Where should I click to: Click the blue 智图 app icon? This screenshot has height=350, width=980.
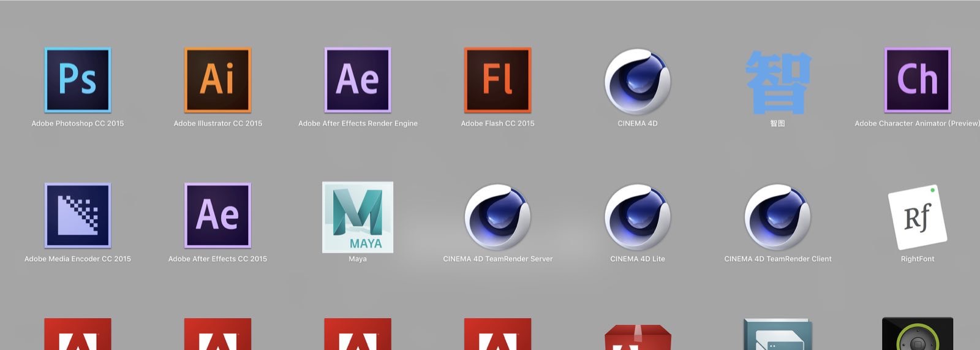coord(777,82)
